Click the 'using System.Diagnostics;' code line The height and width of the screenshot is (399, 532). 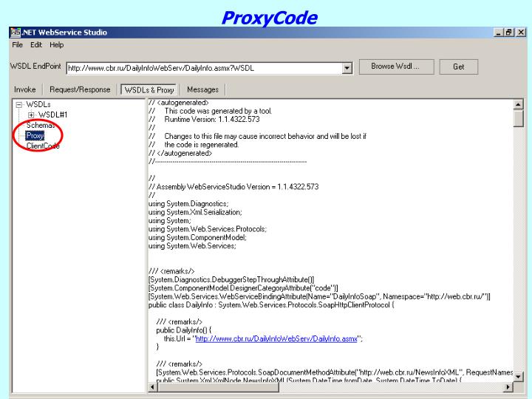click(188, 204)
